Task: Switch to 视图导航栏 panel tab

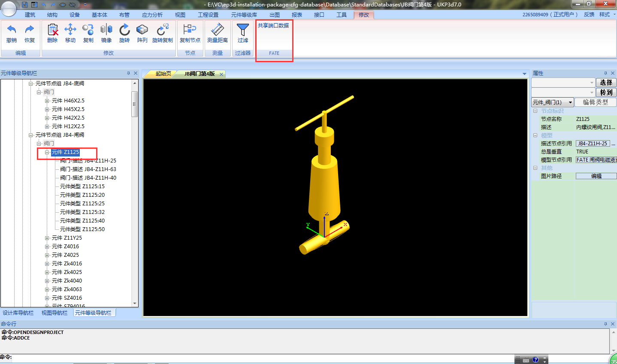Action: point(54,313)
